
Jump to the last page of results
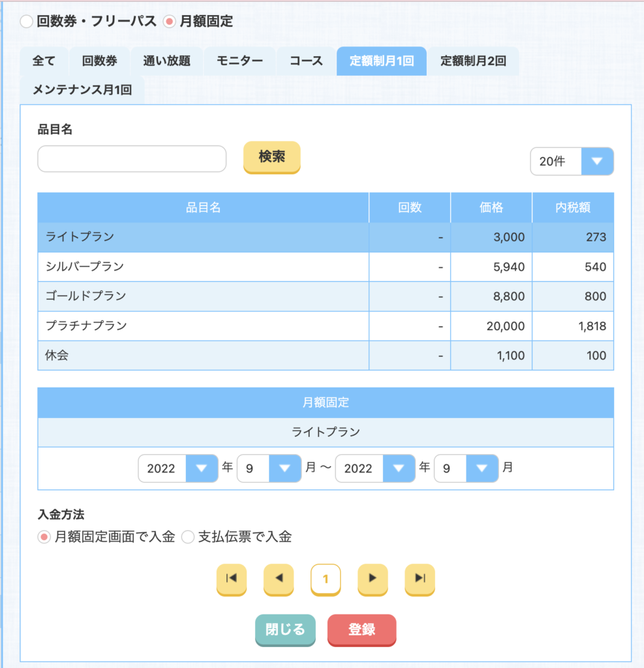[420, 579]
